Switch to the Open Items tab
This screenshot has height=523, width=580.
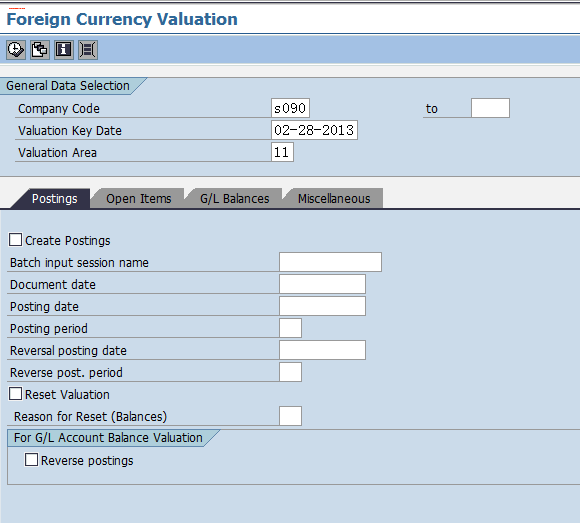(139, 199)
